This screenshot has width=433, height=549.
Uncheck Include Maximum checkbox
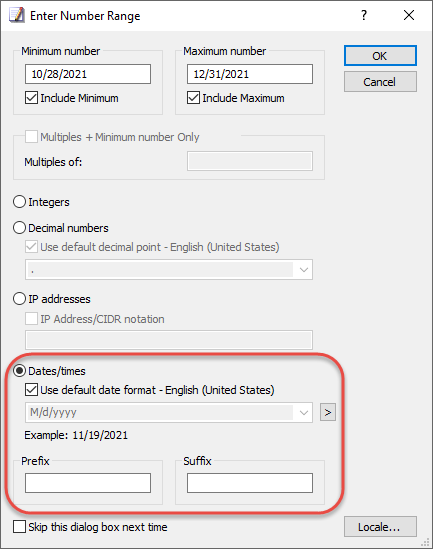[193, 98]
